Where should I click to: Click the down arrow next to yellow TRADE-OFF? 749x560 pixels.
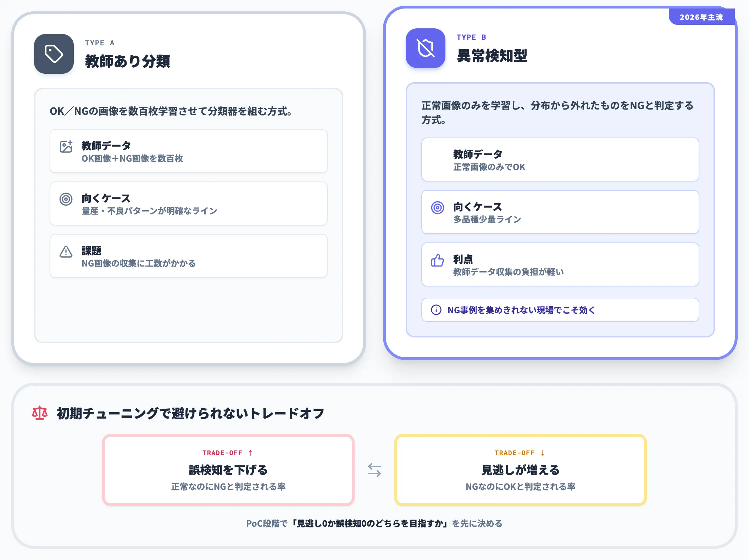pyautogui.click(x=543, y=453)
